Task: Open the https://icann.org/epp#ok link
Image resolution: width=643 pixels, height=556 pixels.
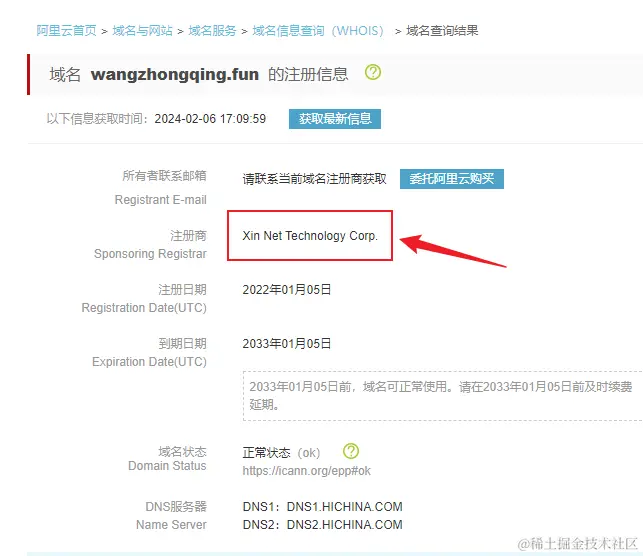Action: (x=306, y=471)
